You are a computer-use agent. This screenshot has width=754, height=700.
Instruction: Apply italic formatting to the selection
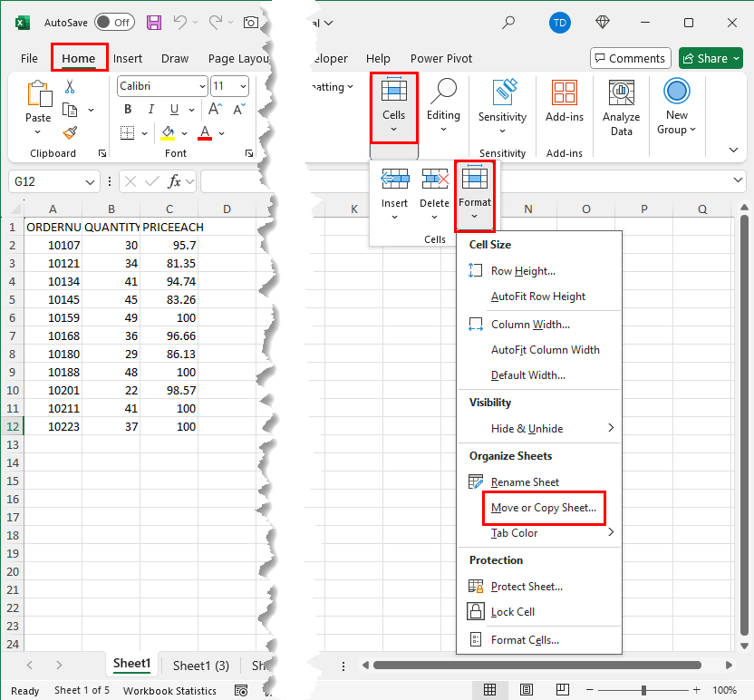click(150, 108)
